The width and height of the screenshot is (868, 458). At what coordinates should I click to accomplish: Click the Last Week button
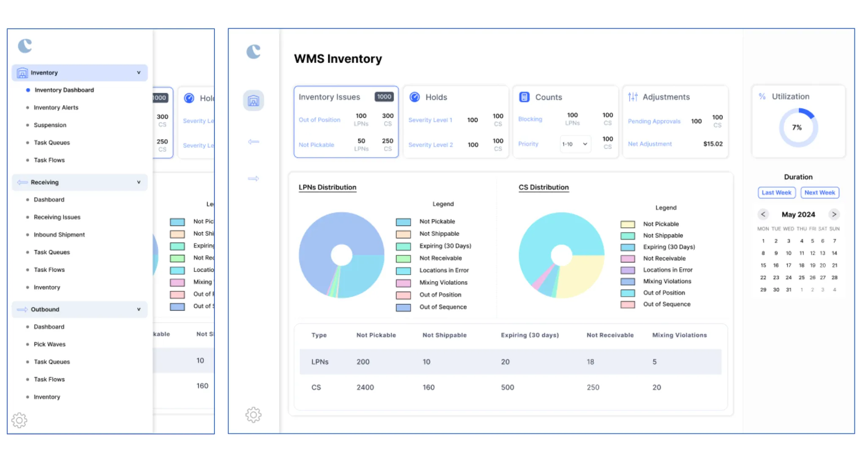(776, 193)
